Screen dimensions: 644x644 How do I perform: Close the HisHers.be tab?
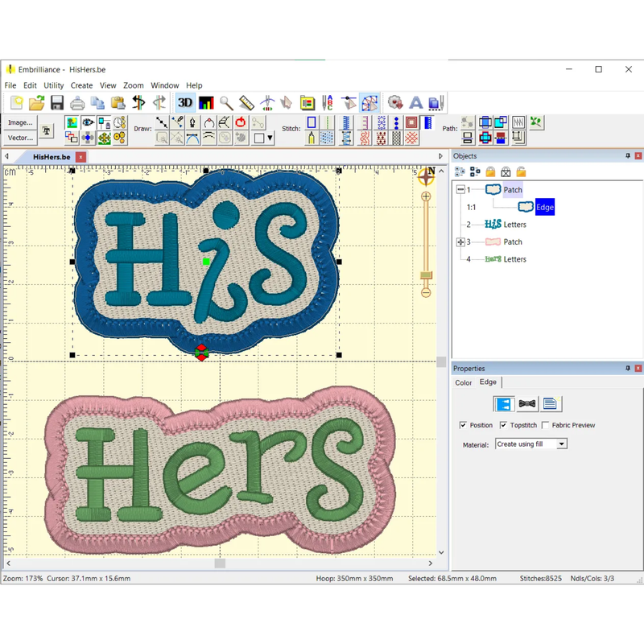click(x=81, y=157)
